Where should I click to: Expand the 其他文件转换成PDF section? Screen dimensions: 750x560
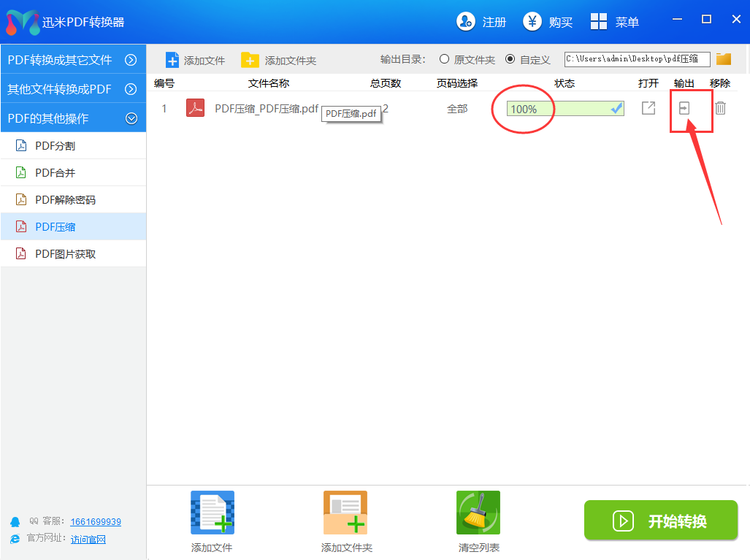click(73, 88)
